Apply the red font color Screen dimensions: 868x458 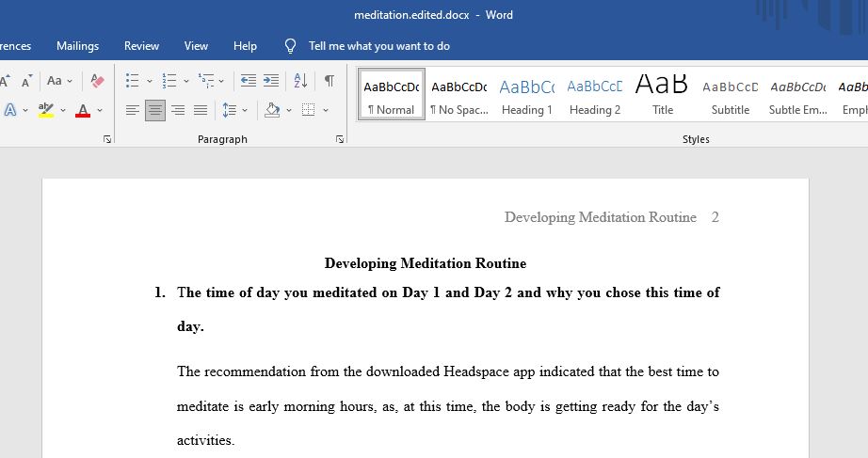click(x=83, y=110)
